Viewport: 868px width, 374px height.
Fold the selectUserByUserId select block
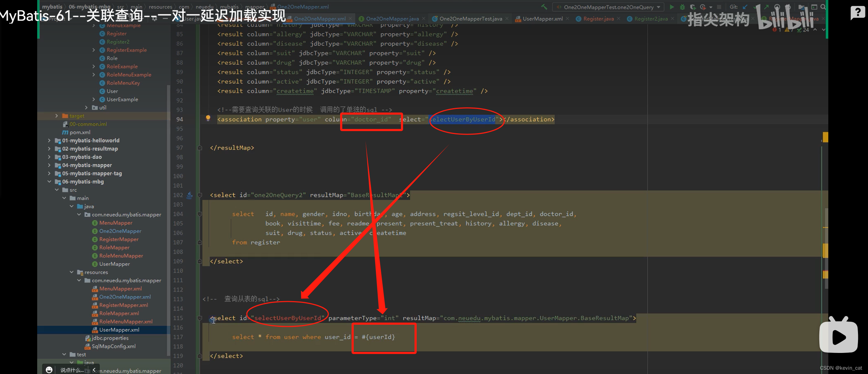[200, 318]
